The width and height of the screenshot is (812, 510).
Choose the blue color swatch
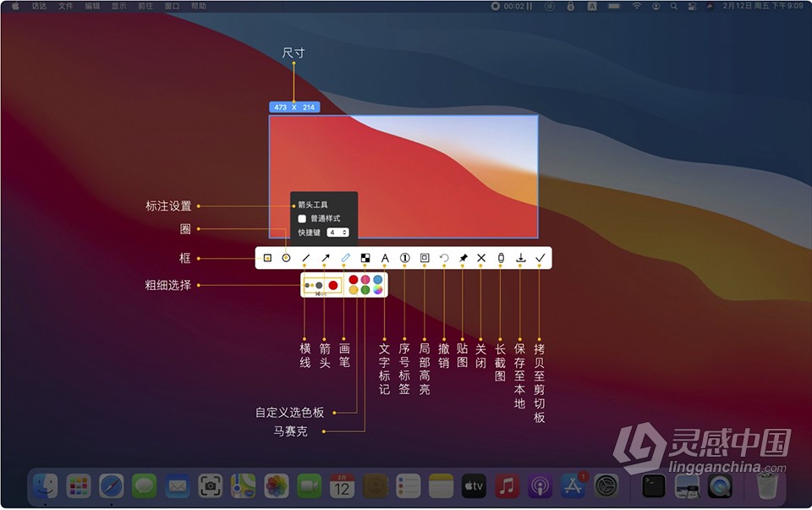[378, 280]
